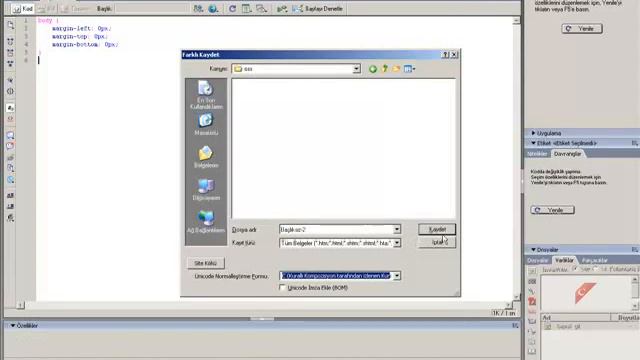This screenshot has width=640, height=360.
Task: Click the view options icon in toolbar
Action: coord(246,9)
